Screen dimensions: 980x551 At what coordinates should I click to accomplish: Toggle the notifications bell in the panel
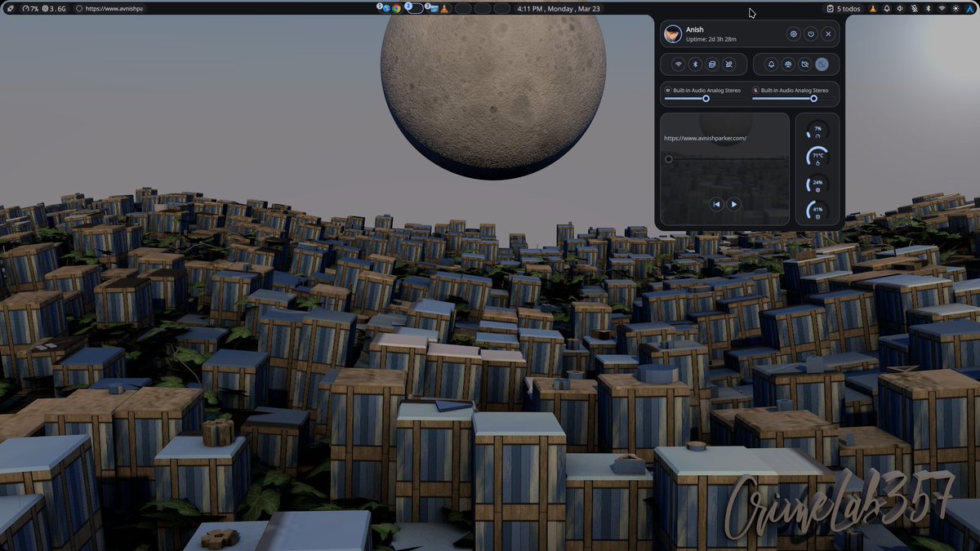(771, 64)
